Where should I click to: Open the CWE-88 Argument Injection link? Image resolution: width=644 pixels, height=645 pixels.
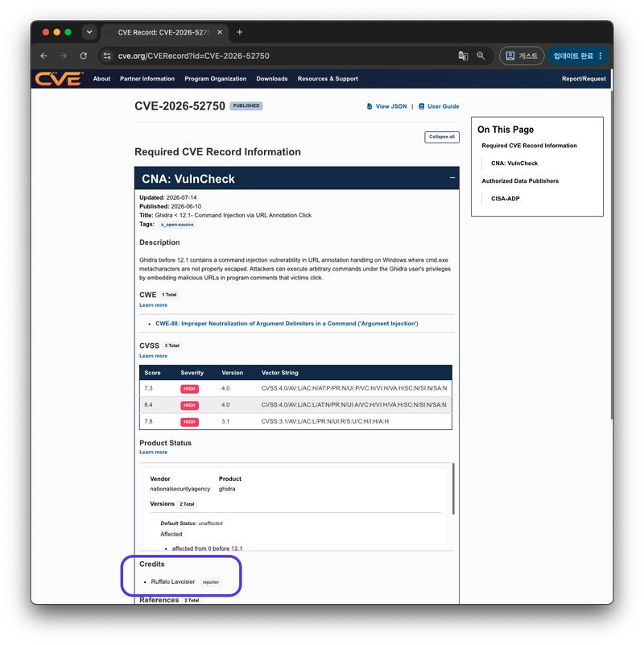point(287,324)
